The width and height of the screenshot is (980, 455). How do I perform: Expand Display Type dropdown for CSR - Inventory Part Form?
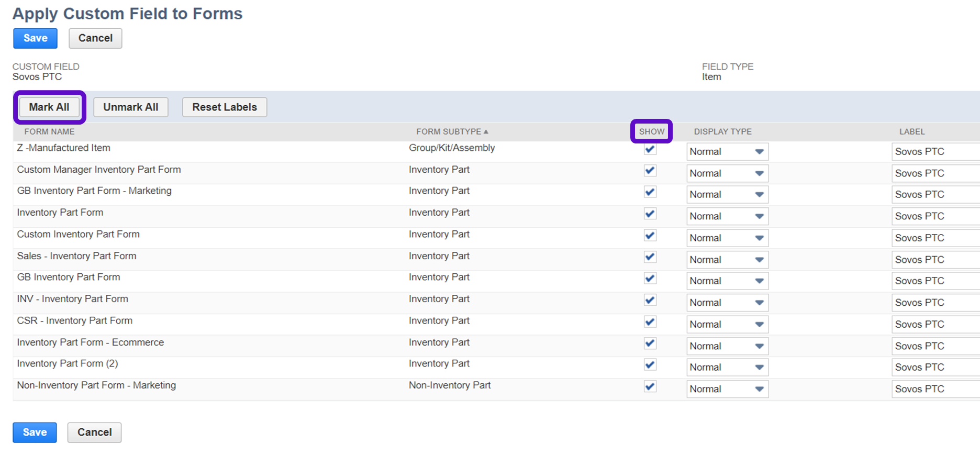coord(727,325)
